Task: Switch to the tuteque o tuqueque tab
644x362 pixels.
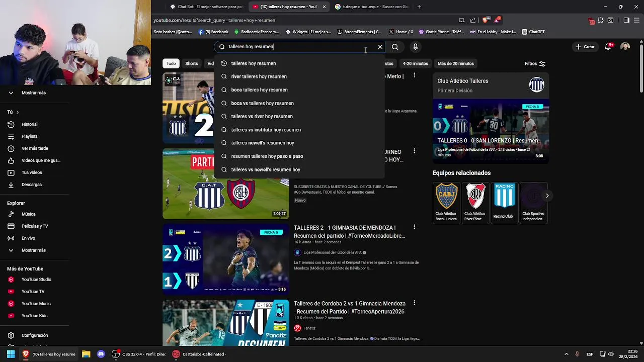Action: pyautogui.click(x=371, y=7)
